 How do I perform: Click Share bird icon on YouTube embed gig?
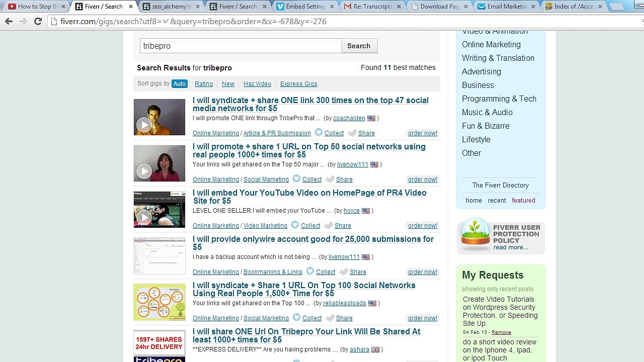(x=329, y=225)
